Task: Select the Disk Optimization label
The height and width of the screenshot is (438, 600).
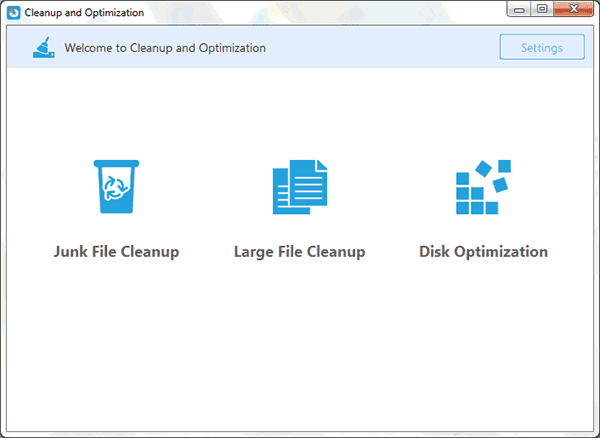Action: (x=483, y=252)
